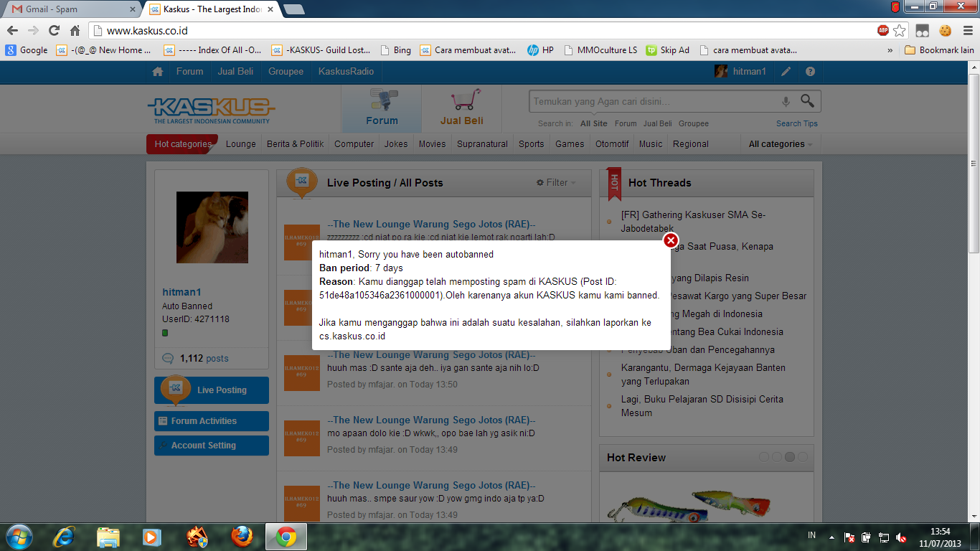Screen dimensions: 980x551
Task: Expand All categories dropdown
Action: coord(781,144)
